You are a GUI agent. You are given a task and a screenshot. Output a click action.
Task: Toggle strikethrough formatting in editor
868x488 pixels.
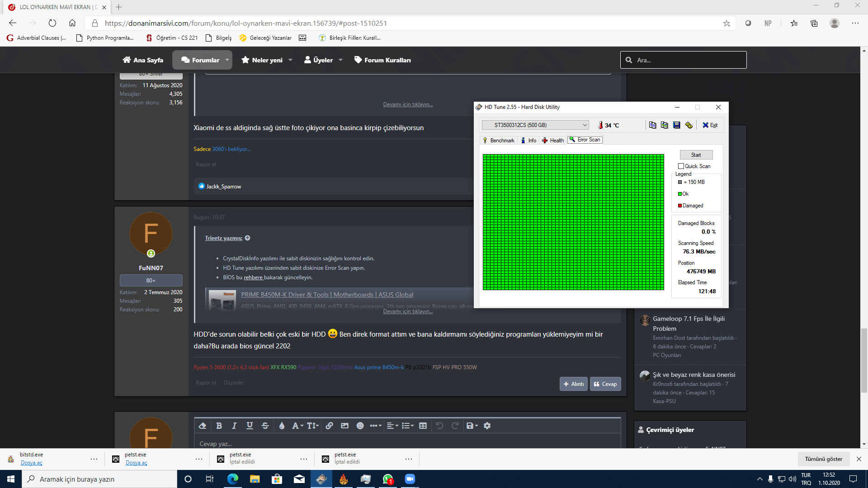click(x=265, y=426)
